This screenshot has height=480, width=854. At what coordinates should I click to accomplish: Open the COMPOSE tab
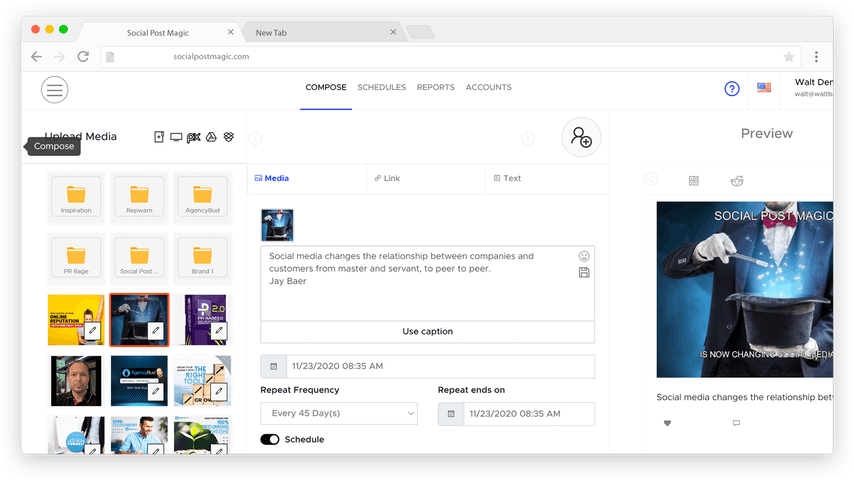pyautogui.click(x=326, y=87)
